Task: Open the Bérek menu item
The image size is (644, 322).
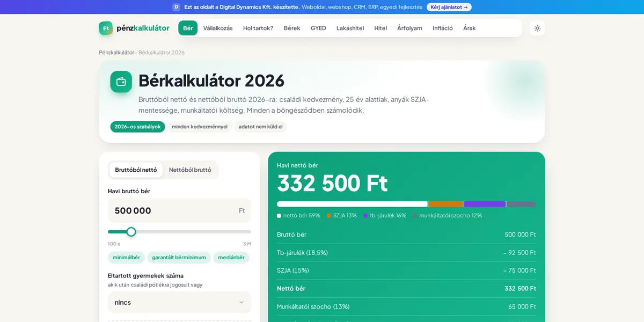Action: click(292, 28)
